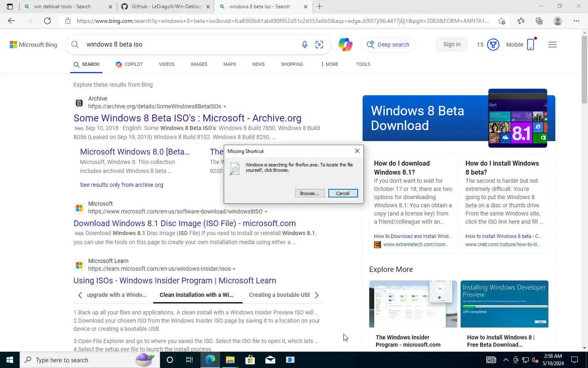Image resolution: width=588 pixels, height=368 pixels.
Task: Click the Deep search button
Action: (x=388, y=45)
